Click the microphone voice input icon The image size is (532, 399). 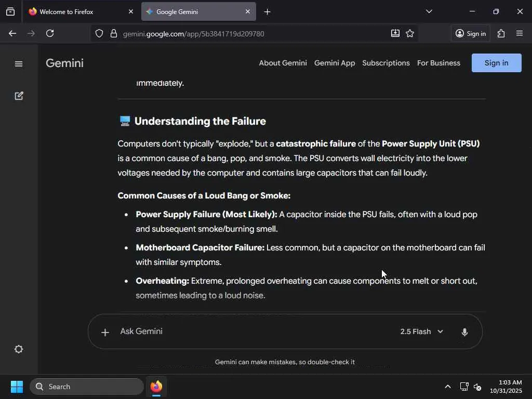pos(464,332)
